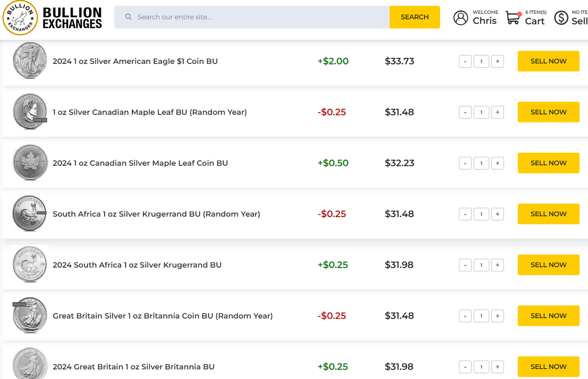
Task: Click quantity field for 2024 Canadian Maple Leaf
Action: click(x=481, y=163)
